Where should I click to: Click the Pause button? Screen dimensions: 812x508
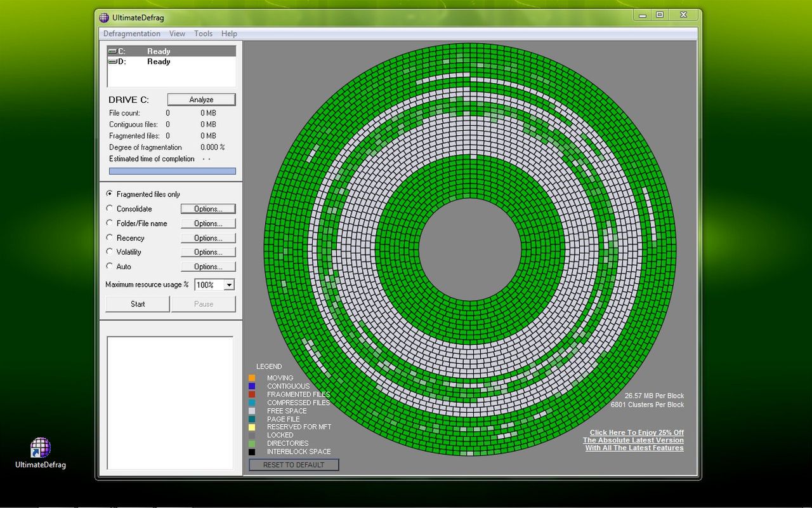[x=204, y=304]
